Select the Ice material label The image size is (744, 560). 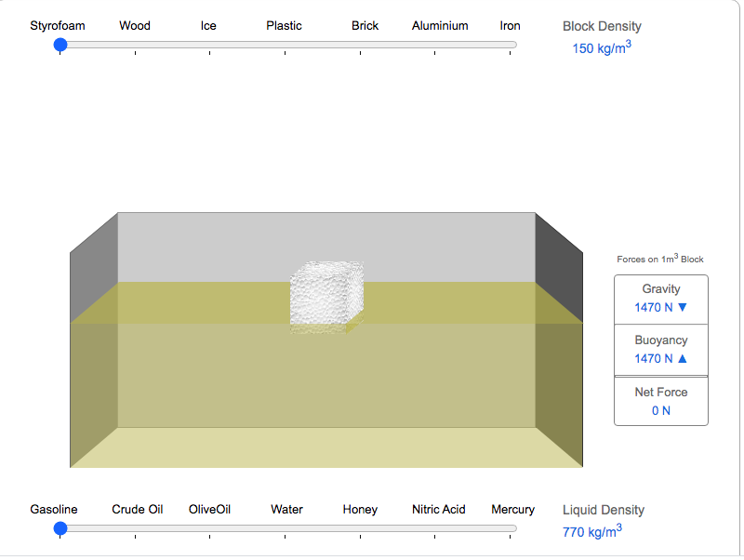point(208,26)
